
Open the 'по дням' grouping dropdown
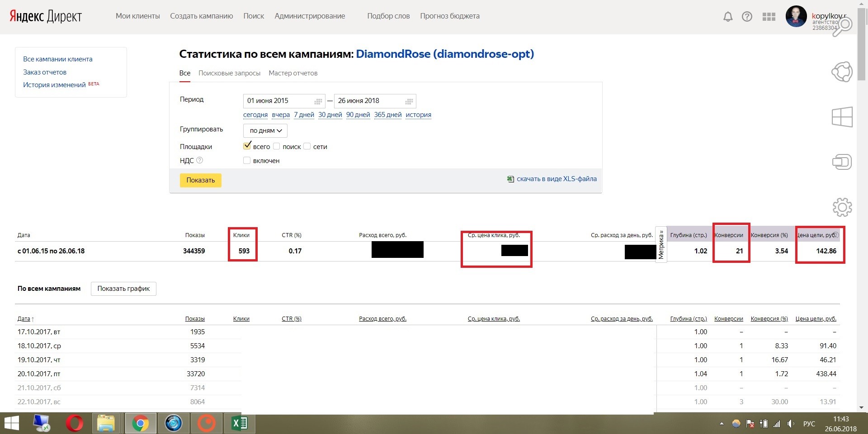click(265, 131)
